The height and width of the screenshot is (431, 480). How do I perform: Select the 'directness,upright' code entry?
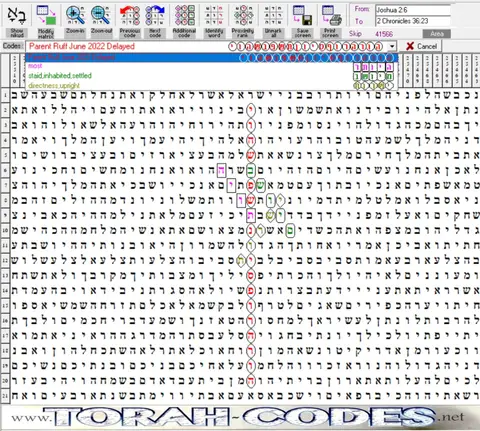(x=212, y=85)
